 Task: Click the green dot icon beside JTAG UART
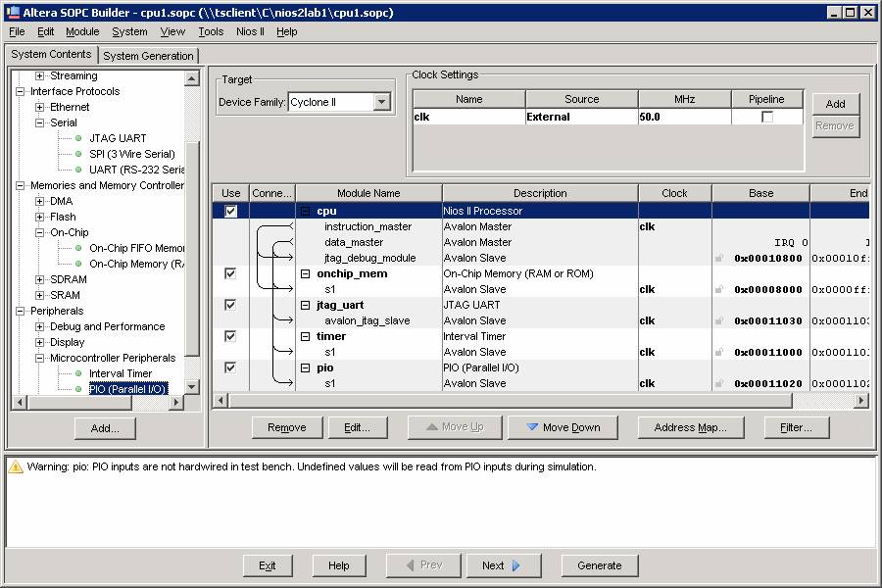[78, 138]
